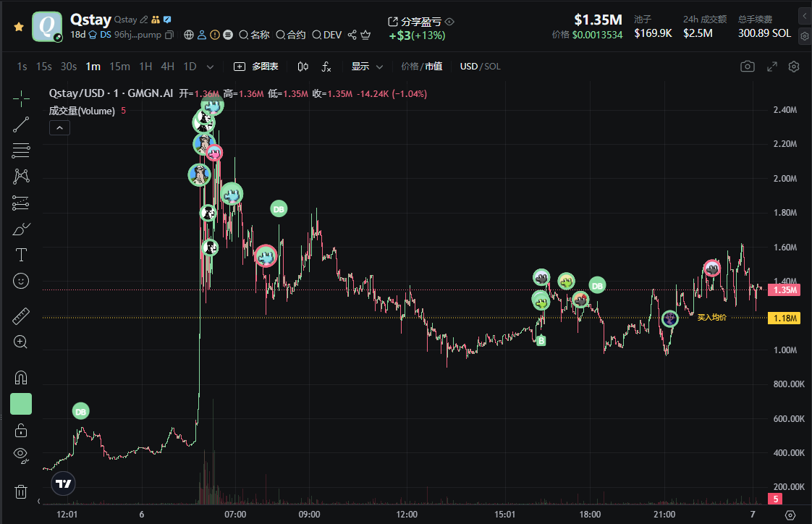Copy the 96hj...pump contract address
The width and height of the screenshot is (812, 524).
tap(169, 35)
